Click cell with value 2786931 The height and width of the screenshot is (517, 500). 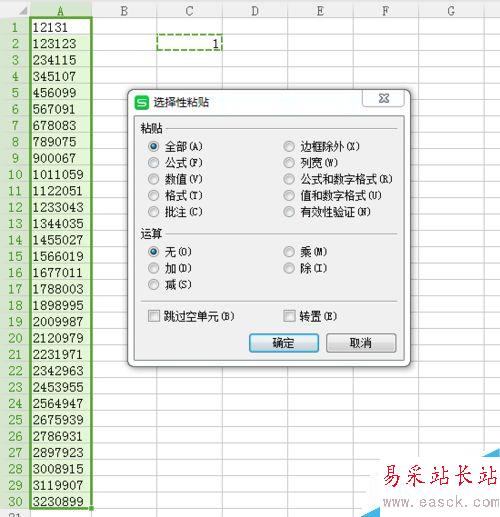(61, 436)
